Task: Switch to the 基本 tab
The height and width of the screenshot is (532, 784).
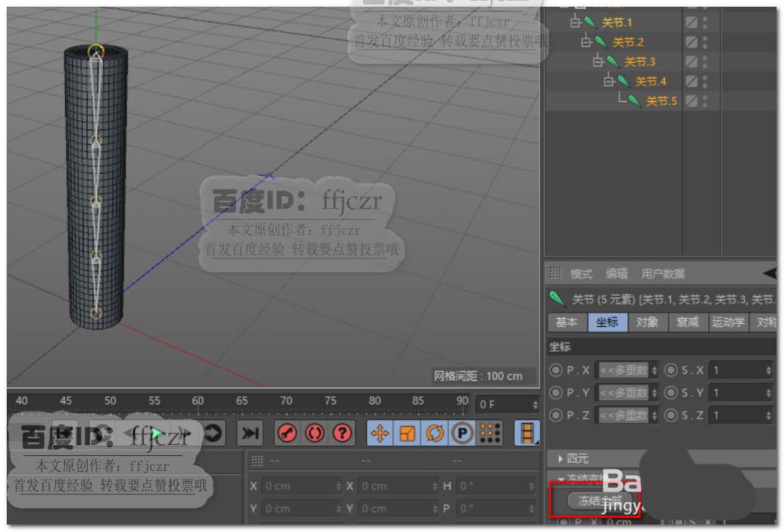Action: tap(567, 322)
